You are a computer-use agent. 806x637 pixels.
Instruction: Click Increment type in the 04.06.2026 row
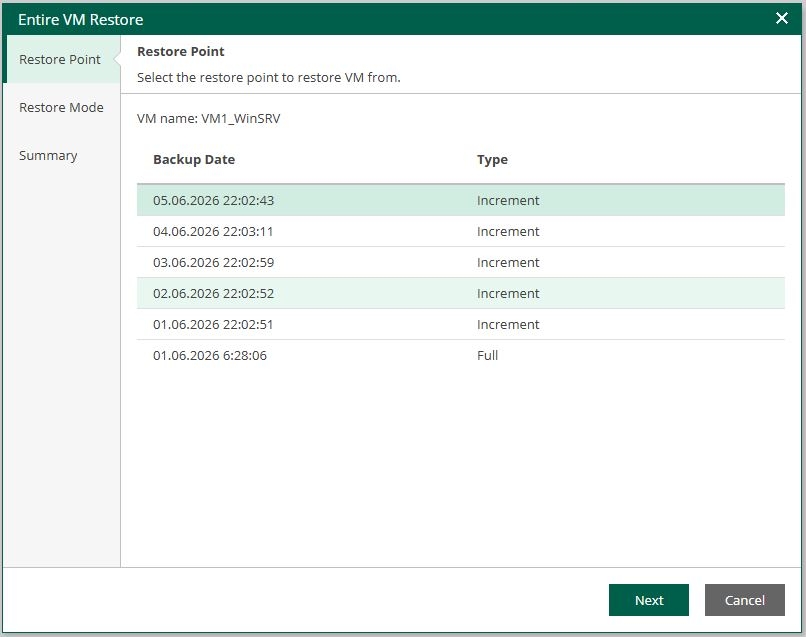tap(508, 231)
